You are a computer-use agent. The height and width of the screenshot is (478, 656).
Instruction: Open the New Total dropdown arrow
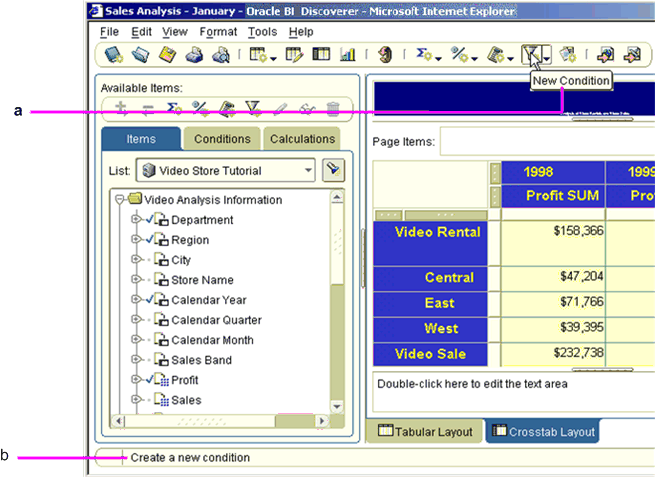(438, 59)
